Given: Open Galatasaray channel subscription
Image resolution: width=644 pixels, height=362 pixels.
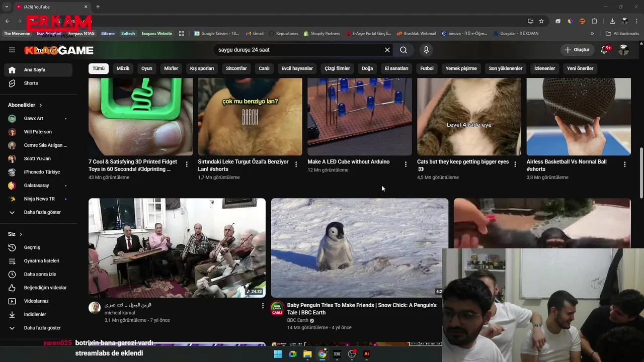Looking at the screenshot, I should pyautogui.click(x=38, y=186).
